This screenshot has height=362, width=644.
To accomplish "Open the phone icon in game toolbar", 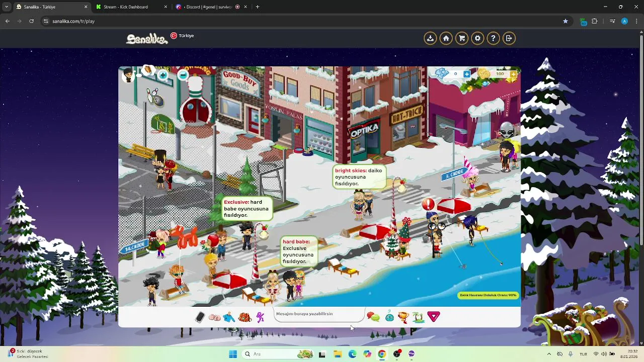I will pos(200,317).
